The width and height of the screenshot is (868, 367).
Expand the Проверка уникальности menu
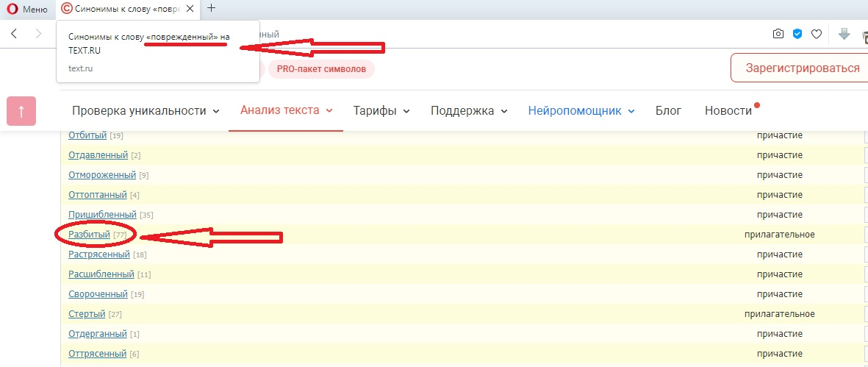[x=146, y=111]
